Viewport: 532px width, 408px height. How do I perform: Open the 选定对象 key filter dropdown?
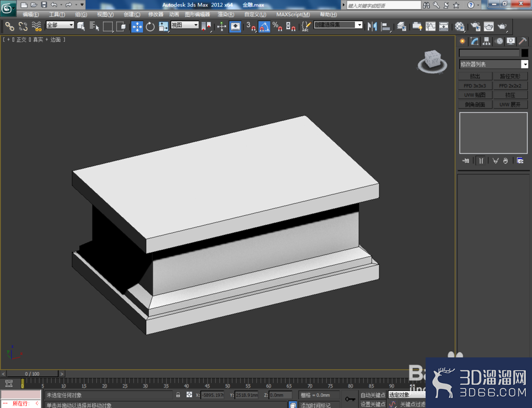pos(407,395)
